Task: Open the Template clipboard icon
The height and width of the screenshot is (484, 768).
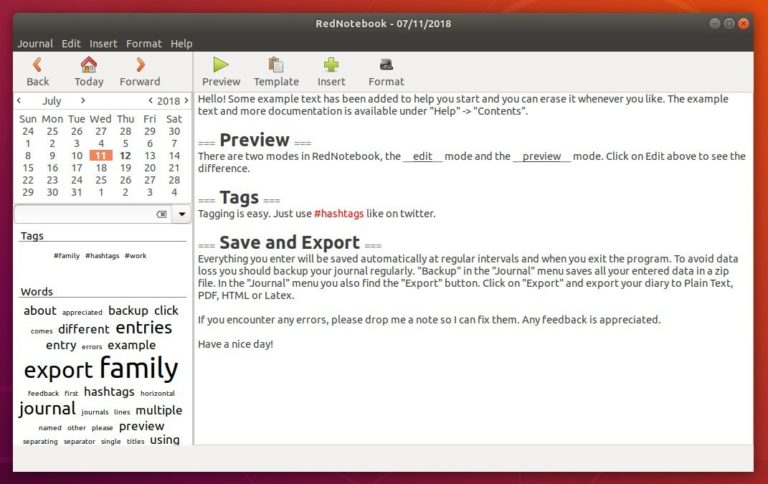Action: (276, 72)
